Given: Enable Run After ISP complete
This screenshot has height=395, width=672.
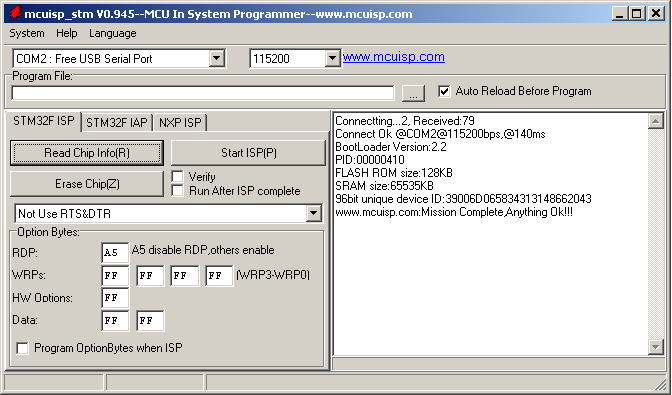Looking at the screenshot, I should point(177,191).
